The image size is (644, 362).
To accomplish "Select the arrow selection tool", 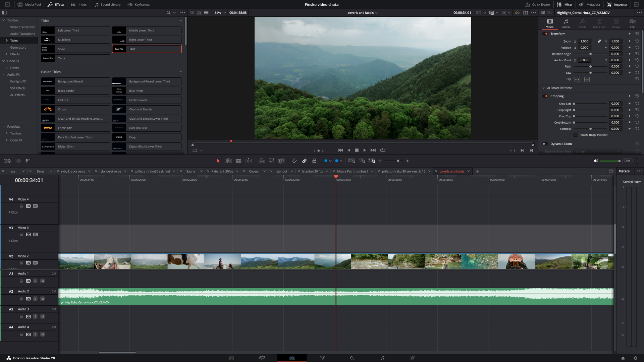I will point(218,161).
